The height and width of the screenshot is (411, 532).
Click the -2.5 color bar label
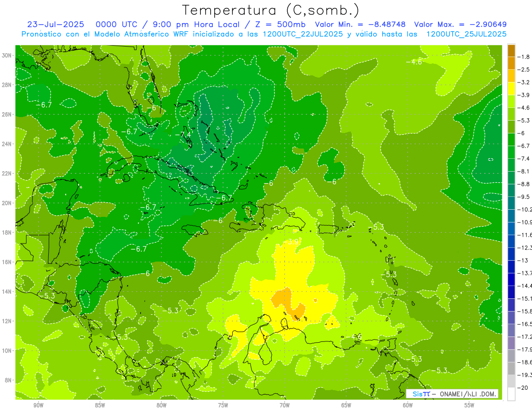(x=524, y=70)
